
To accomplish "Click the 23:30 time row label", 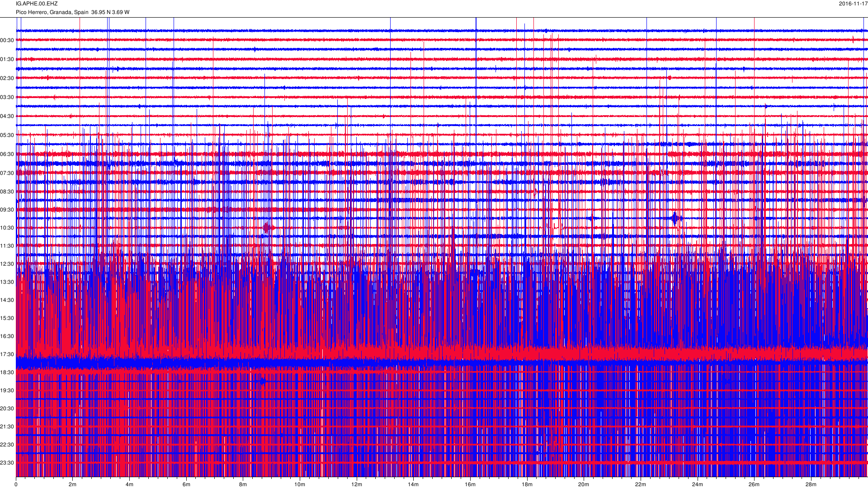I will click(7, 463).
